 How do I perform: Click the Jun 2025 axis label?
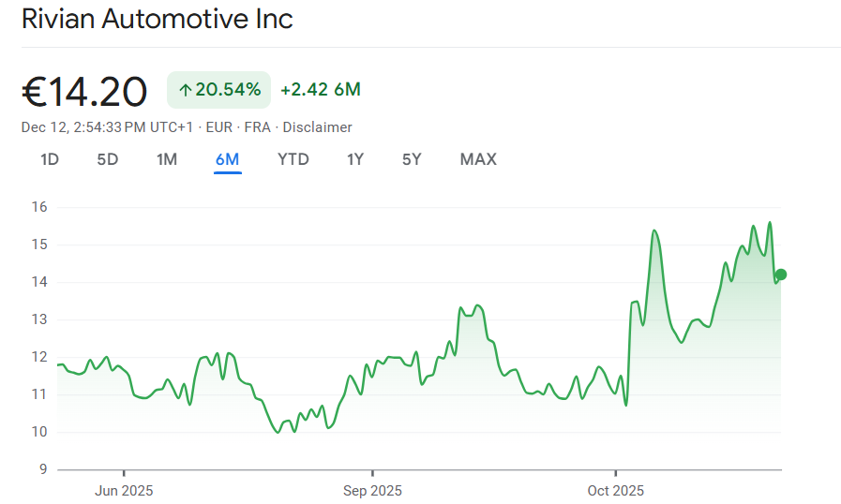coord(124,491)
